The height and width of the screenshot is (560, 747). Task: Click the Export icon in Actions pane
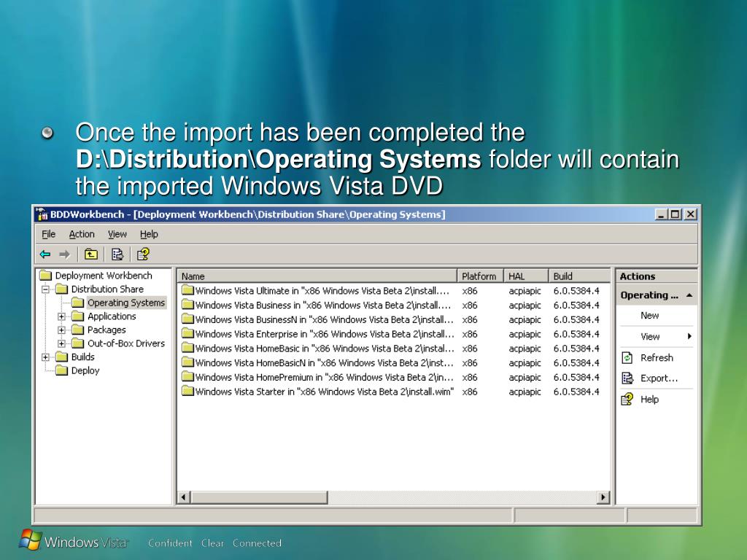[627, 378]
